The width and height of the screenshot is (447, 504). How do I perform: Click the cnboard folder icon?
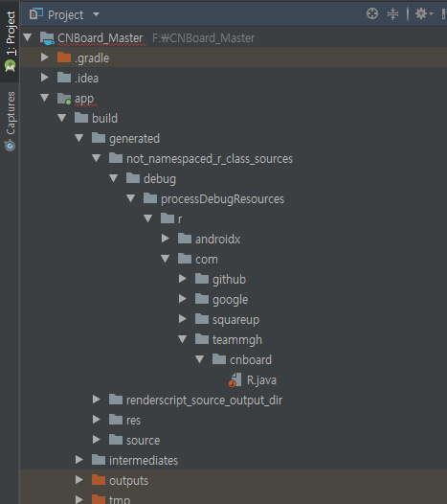(219, 359)
